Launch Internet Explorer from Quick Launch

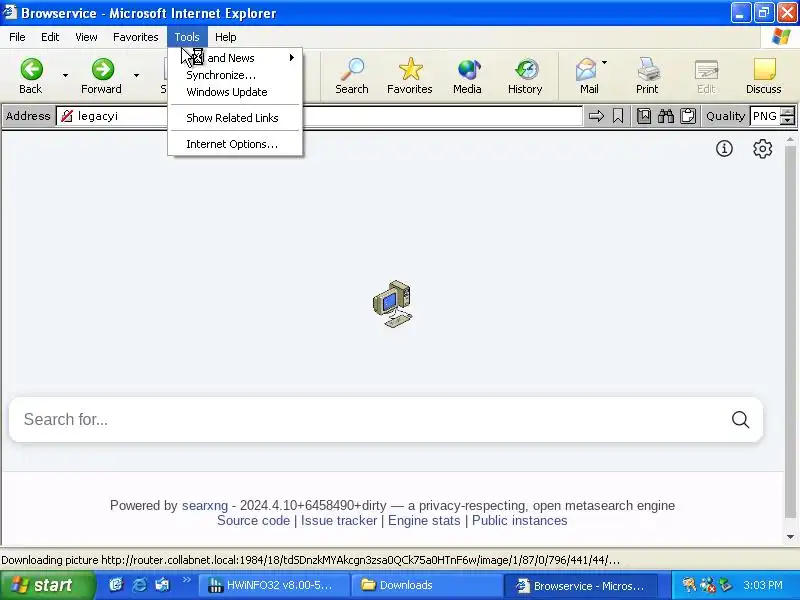pos(139,585)
